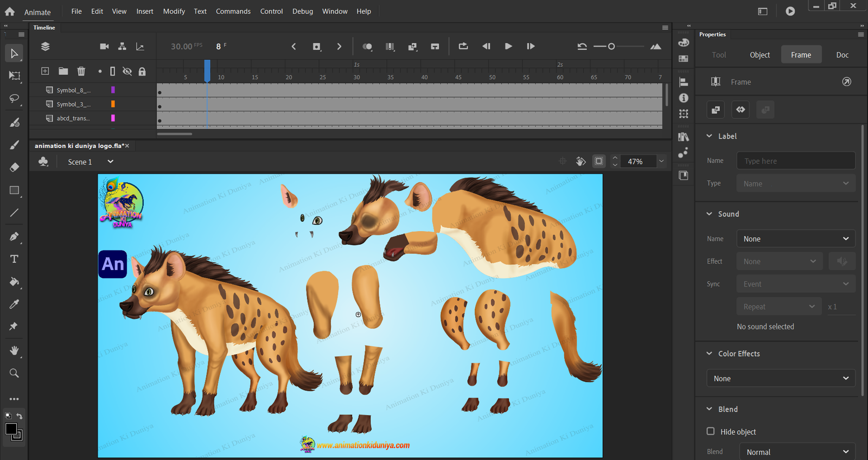Viewport: 868px width, 460px height.
Task: Select the Eraser tool
Action: coord(15,167)
